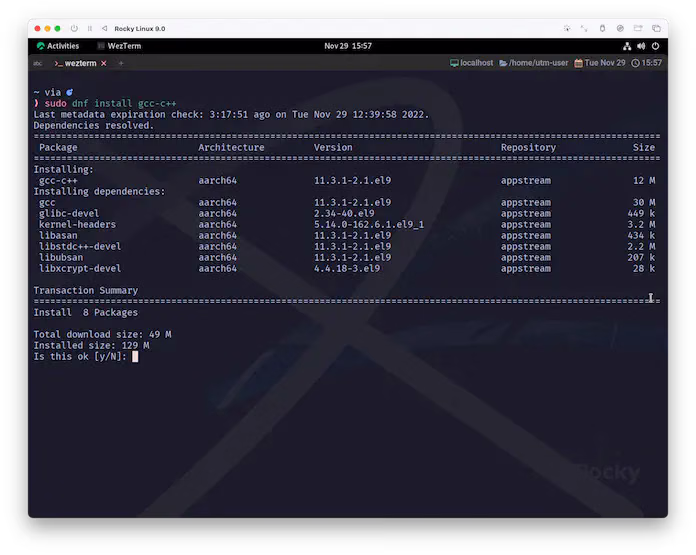Click the abc indicator left of tabs
The width and height of the screenshot is (696, 555).
(38, 63)
